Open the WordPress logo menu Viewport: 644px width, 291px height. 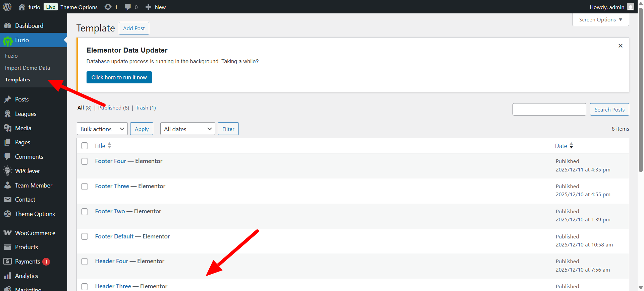point(7,7)
